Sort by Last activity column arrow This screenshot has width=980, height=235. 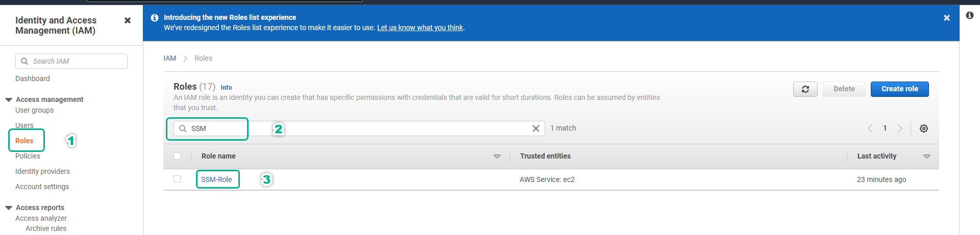(x=926, y=156)
